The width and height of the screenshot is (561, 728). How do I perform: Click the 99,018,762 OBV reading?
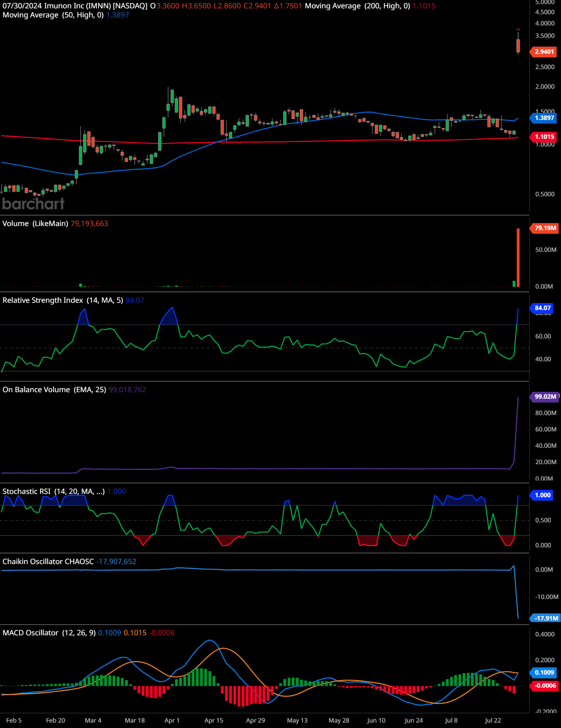(x=127, y=390)
